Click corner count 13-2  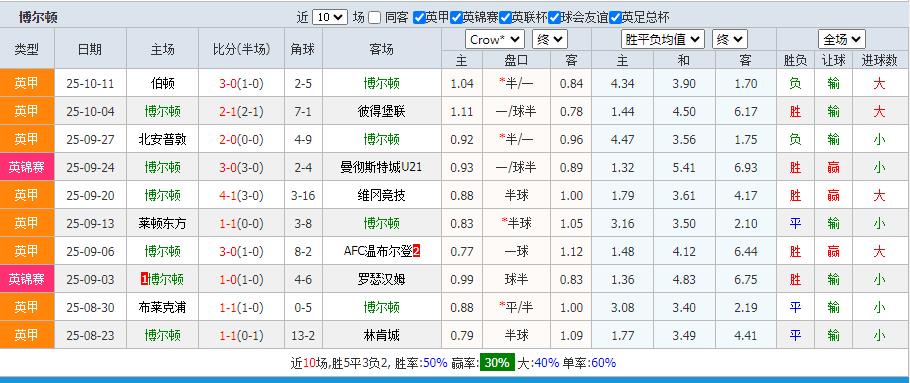click(x=303, y=335)
